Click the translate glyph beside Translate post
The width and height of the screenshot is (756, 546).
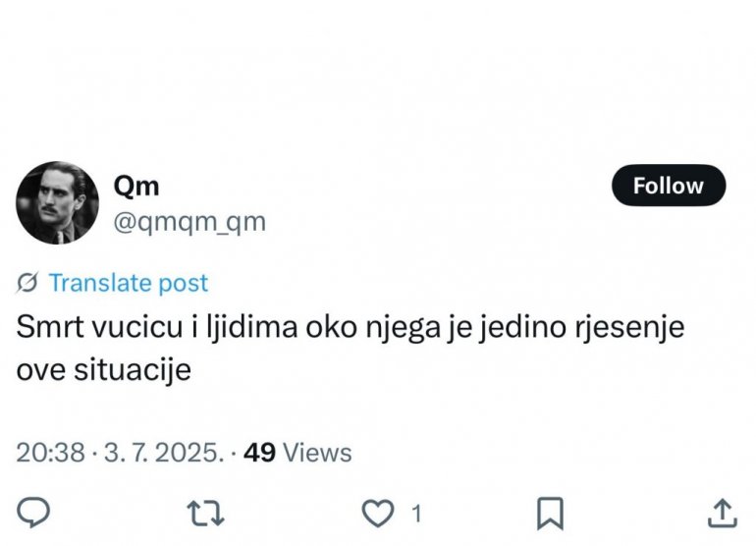(28, 284)
